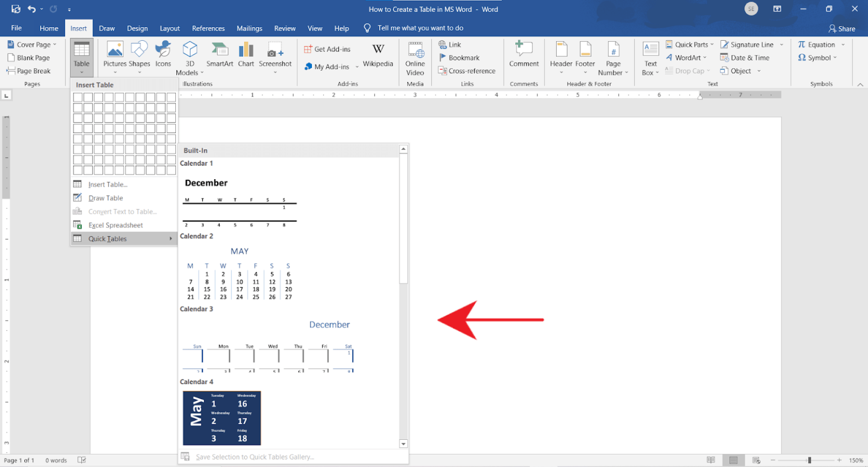The width and height of the screenshot is (868, 467).
Task: Insert a Chart
Action: (246, 55)
